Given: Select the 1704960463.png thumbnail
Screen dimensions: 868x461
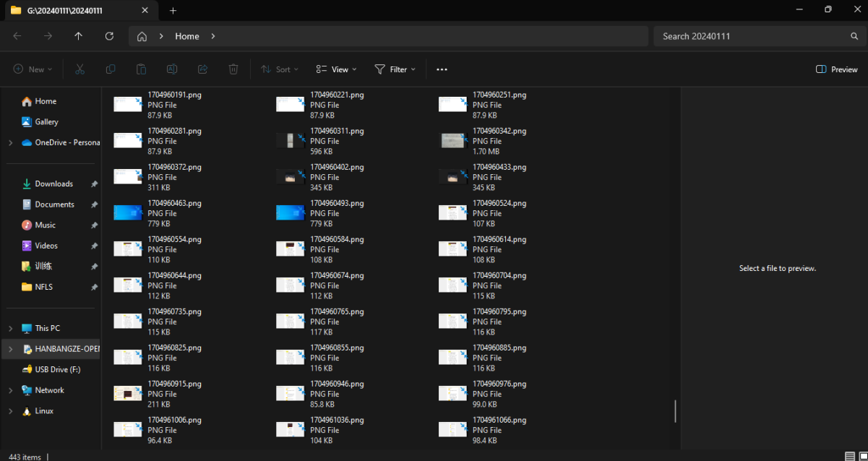Looking at the screenshot, I should point(128,213).
